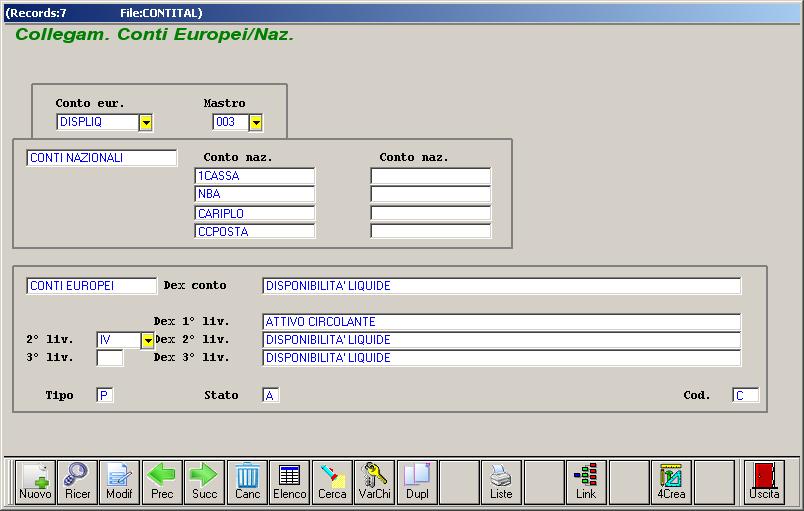Click the empty 3° liv. code field

pyautogui.click(x=110, y=358)
